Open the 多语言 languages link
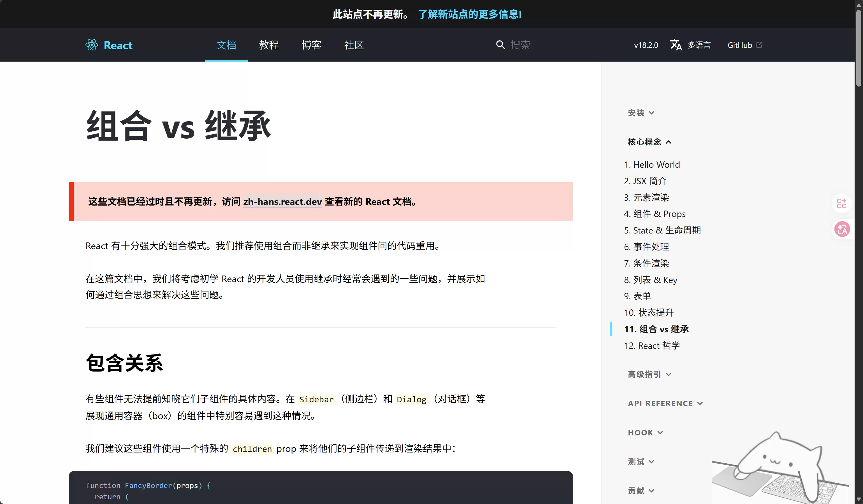Image resolution: width=863 pixels, height=504 pixels. click(x=690, y=45)
